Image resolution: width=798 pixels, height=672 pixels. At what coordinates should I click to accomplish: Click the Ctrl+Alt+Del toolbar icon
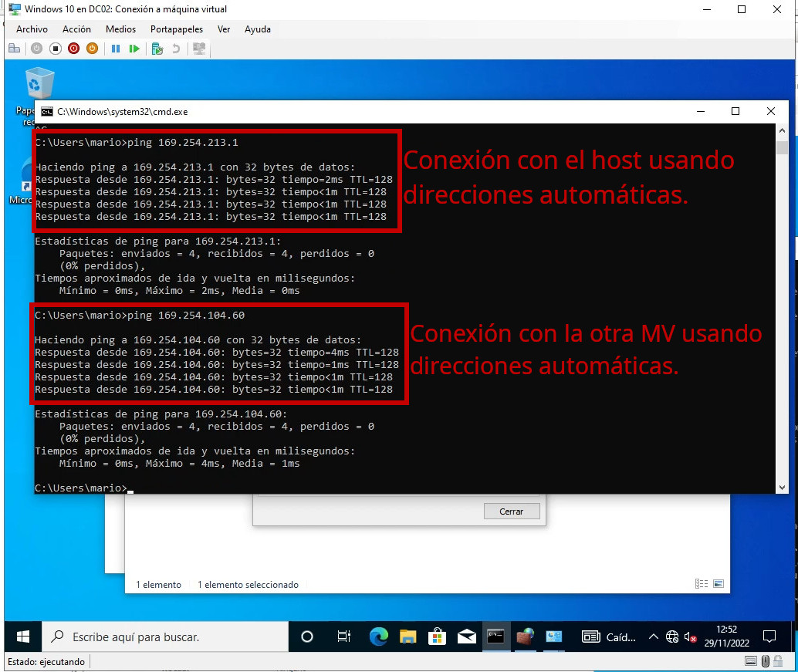click(14, 49)
